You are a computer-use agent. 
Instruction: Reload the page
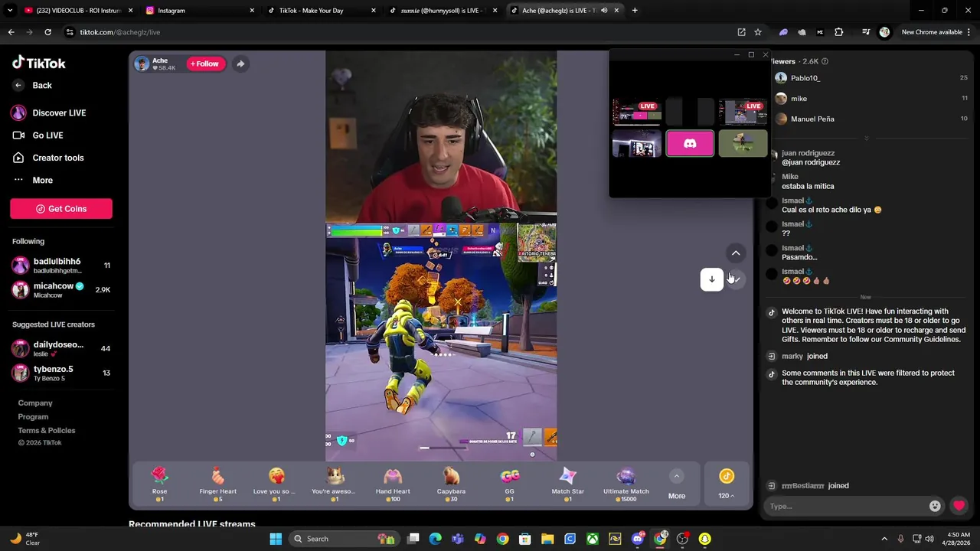(x=47, y=32)
